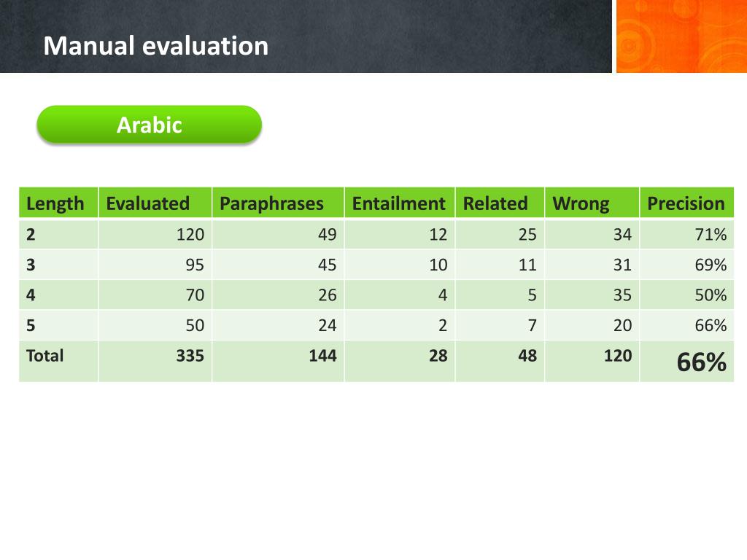Click the Evaluated value 50

click(x=195, y=325)
